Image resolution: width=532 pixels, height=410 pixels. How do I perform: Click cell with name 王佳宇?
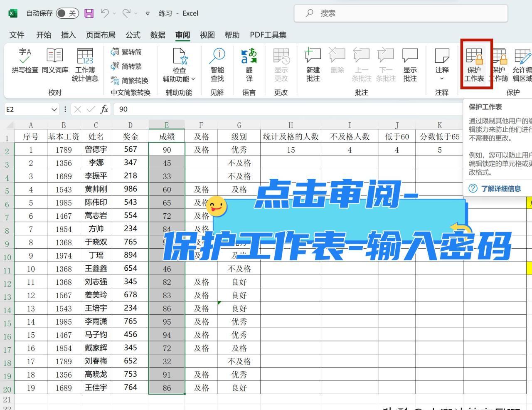96,388
